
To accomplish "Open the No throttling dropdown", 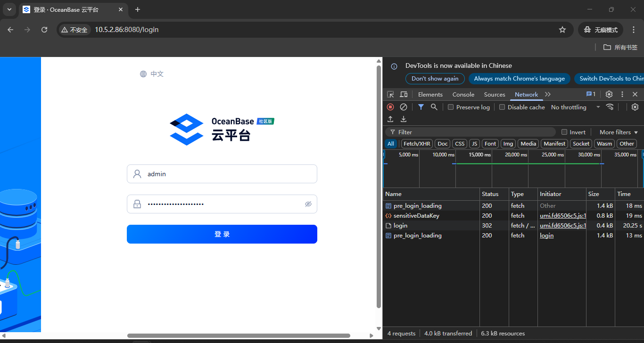I will (575, 107).
